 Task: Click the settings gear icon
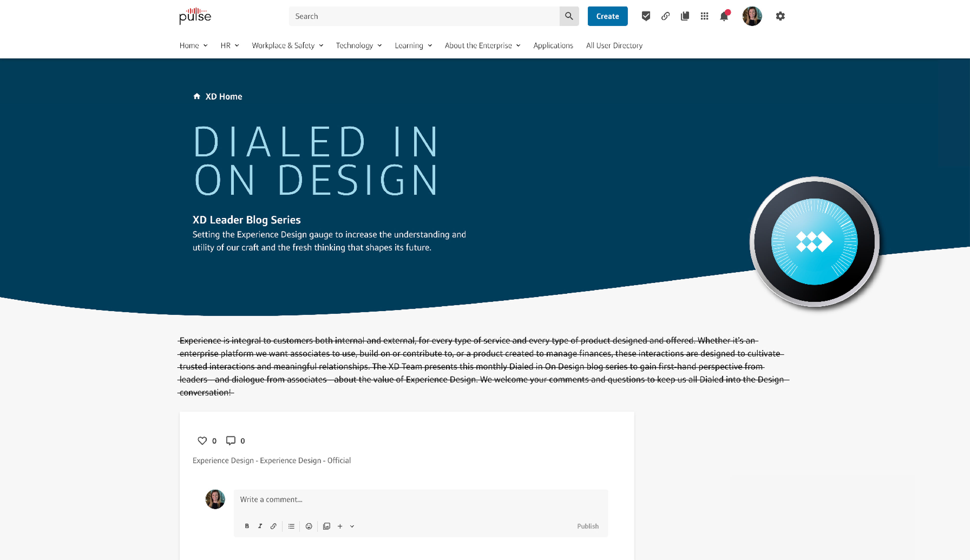coord(780,16)
